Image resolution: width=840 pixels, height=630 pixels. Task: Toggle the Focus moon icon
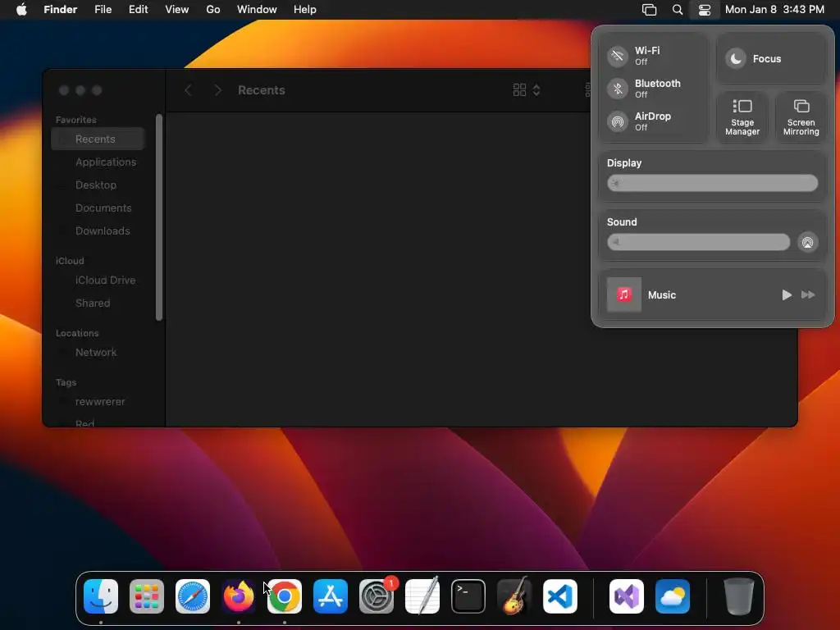click(x=736, y=59)
